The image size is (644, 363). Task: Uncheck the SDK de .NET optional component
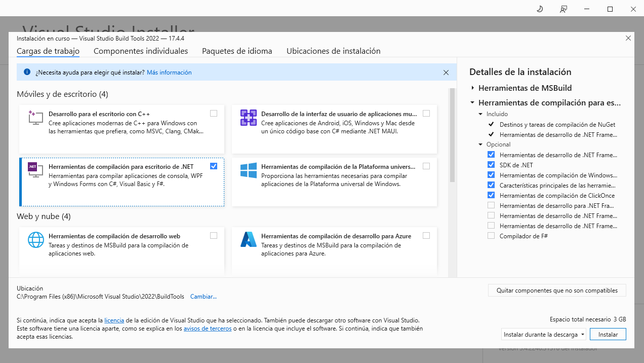click(x=491, y=165)
